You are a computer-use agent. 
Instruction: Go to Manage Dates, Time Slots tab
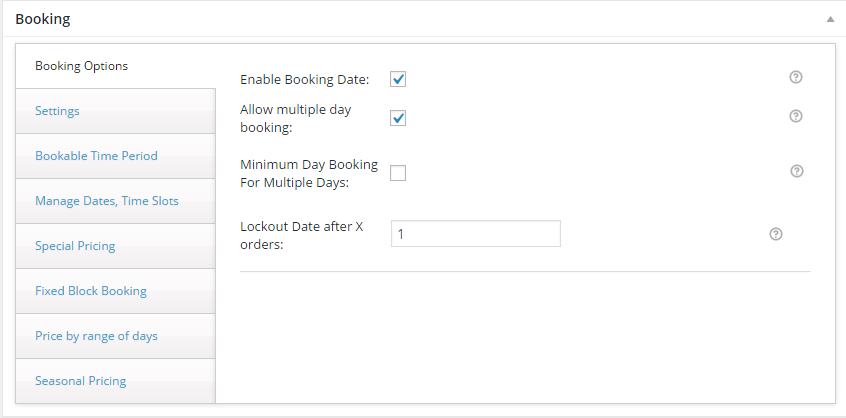click(115, 201)
